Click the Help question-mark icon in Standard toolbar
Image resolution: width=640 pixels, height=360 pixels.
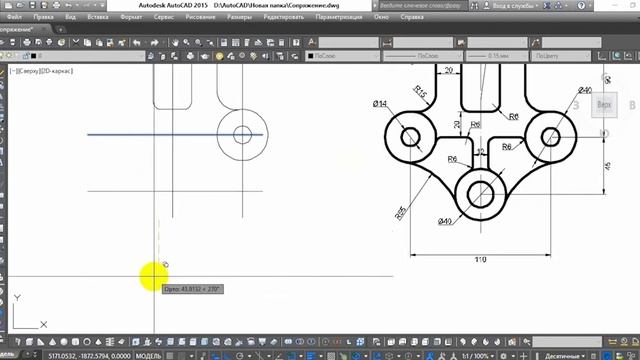coord(296,42)
